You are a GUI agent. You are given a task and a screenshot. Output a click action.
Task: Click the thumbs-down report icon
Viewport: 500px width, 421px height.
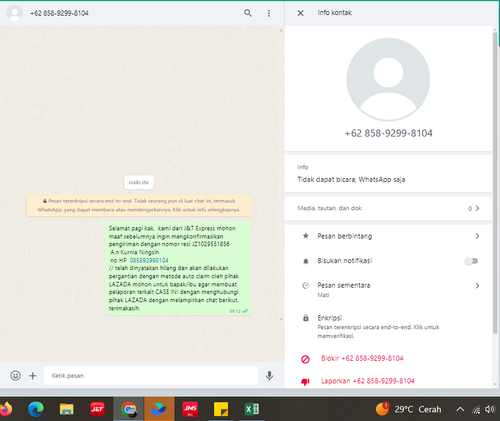[305, 382]
